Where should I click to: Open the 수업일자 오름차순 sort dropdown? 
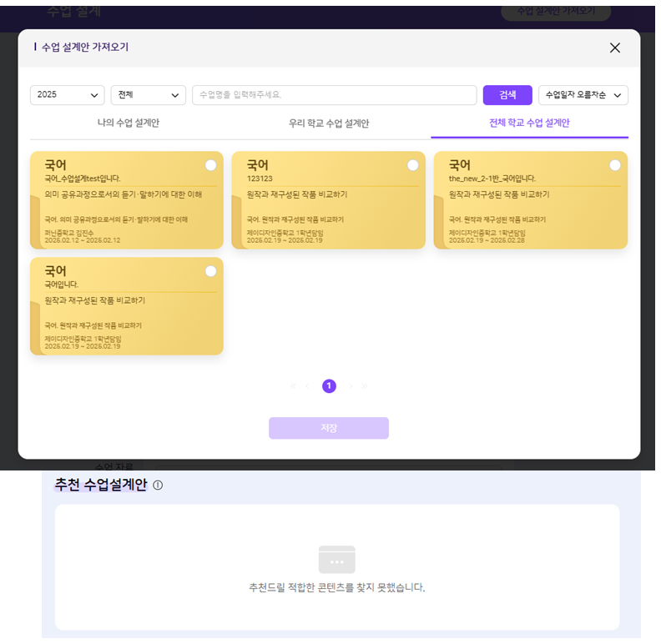click(x=583, y=95)
